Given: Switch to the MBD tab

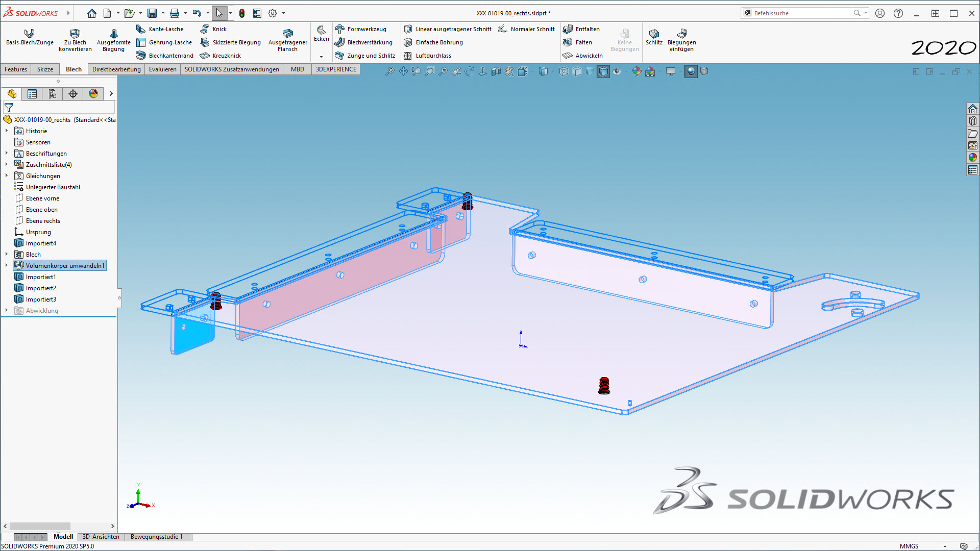Looking at the screenshot, I should coord(298,69).
